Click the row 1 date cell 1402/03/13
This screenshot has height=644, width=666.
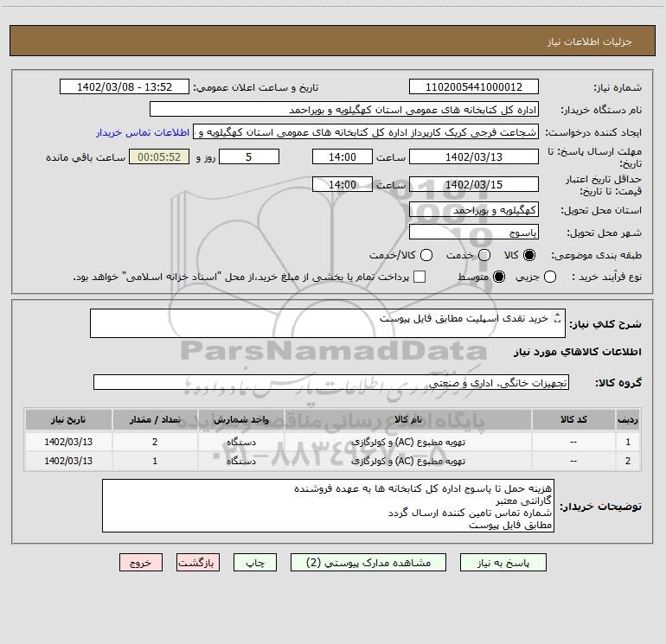click(x=68, y=442)
